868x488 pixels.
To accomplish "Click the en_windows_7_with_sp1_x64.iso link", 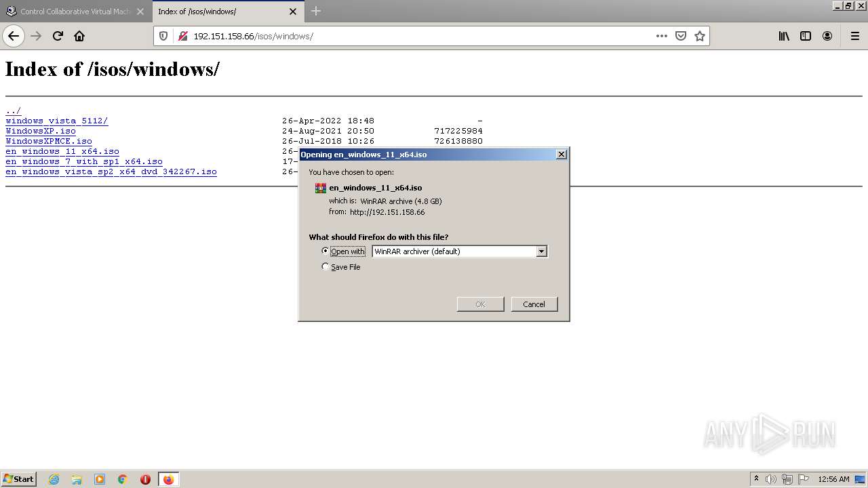I will [84, 161].
